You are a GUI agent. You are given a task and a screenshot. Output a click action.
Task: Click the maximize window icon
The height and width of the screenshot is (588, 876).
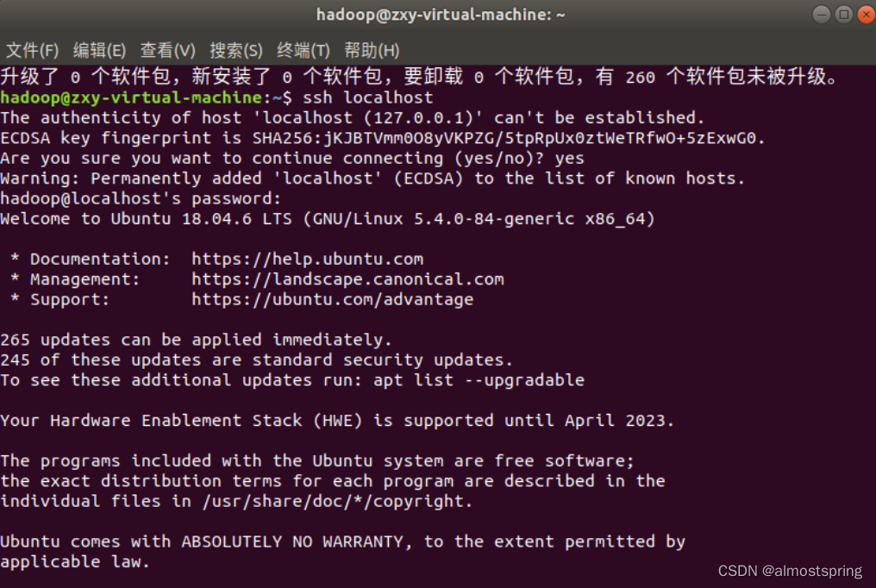[x=842, y=14]
